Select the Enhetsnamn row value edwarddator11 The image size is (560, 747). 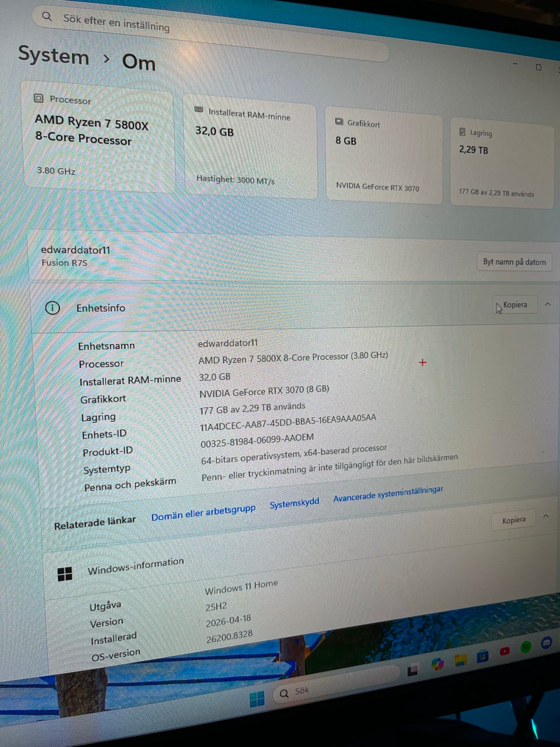click(228, 343)
